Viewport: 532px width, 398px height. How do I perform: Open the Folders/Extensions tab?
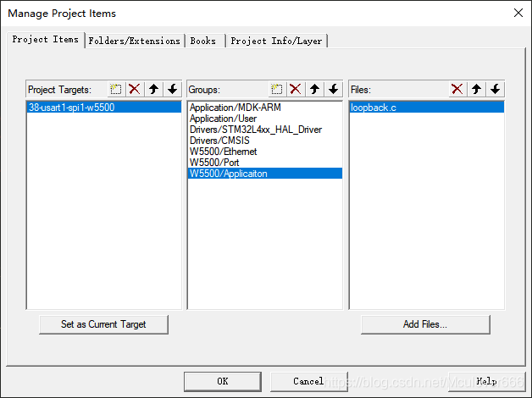click(135, 41)
